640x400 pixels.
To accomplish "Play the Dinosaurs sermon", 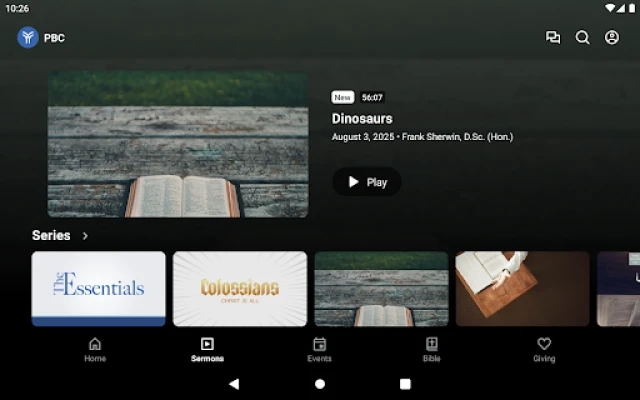I will [x=366, y=182].
